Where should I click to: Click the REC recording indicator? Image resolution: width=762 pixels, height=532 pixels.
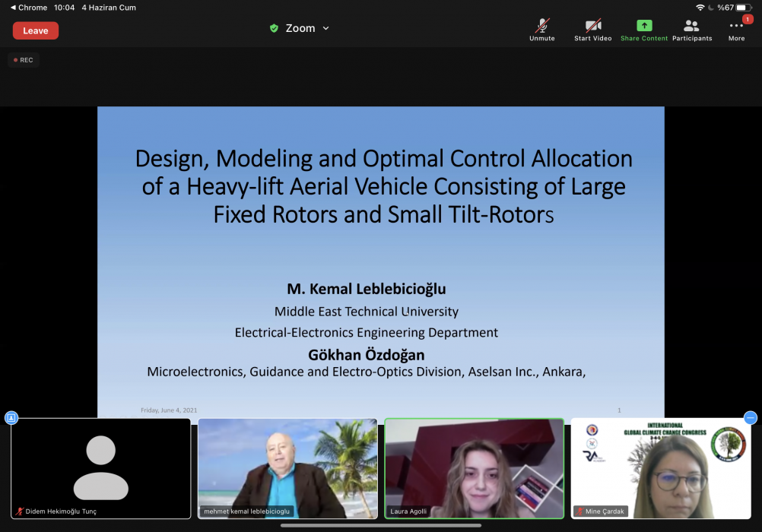click(x=24, y=60)
